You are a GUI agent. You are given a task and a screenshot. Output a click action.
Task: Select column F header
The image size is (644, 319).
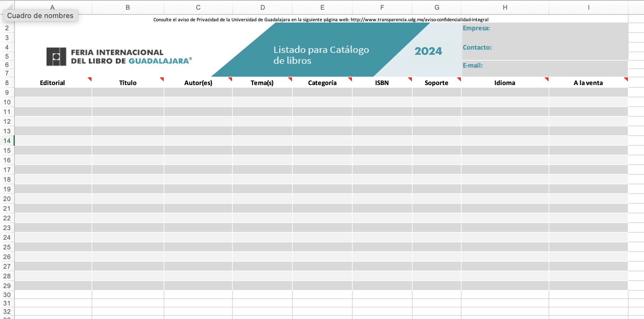[x=382, y=7]
